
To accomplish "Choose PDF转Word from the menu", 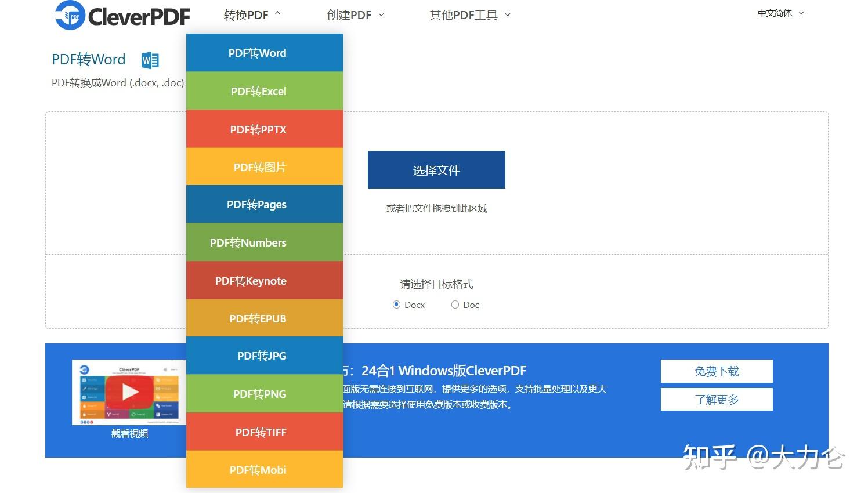I will click(x=265, y=53).
